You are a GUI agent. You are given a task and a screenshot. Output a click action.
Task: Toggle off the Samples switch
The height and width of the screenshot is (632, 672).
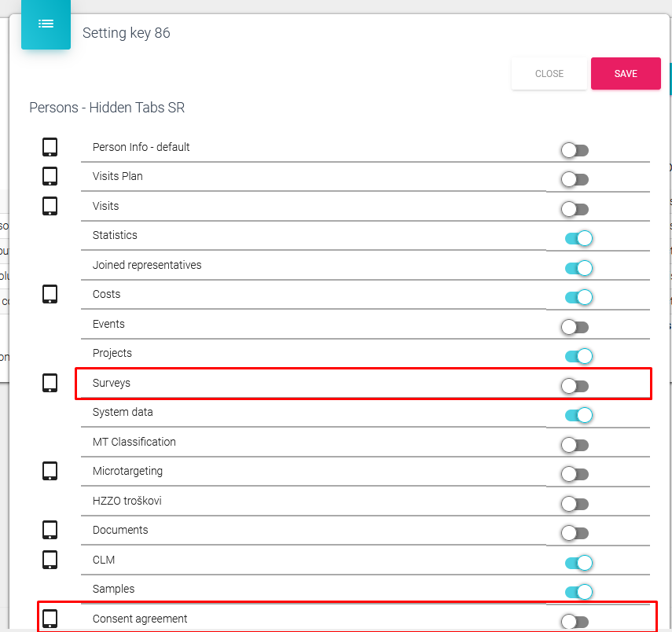click(578, 592)
